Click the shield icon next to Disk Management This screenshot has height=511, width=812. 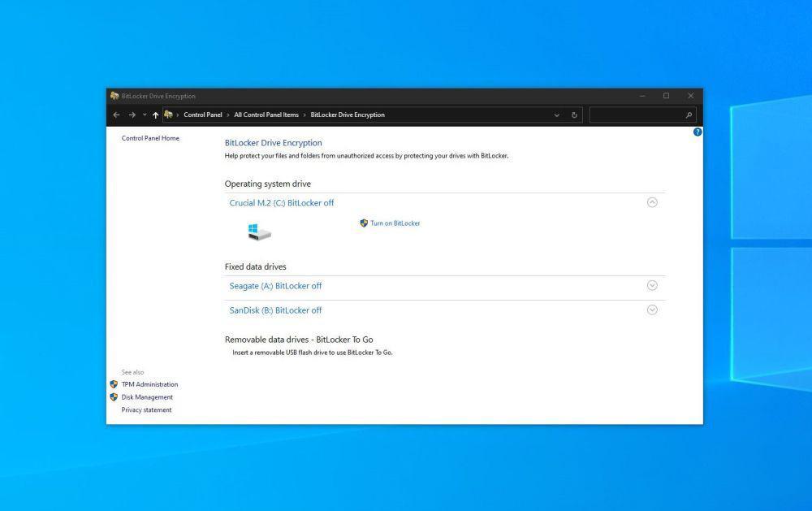point(114,397)
